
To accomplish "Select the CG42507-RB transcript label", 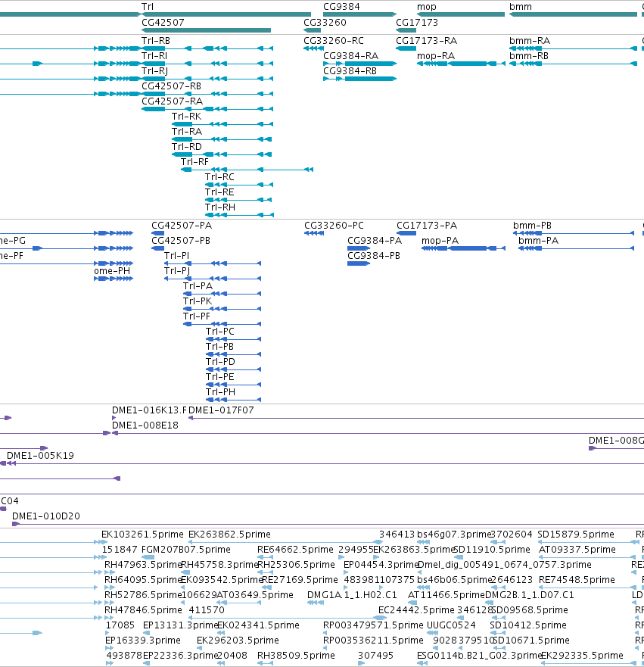I will [x=171, y=86].
